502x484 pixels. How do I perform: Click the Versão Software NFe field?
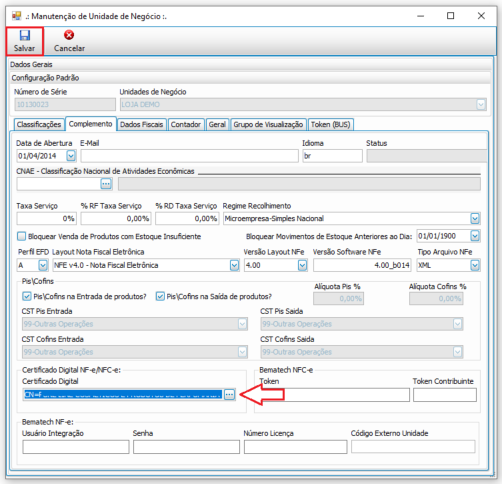click(362, 265)
